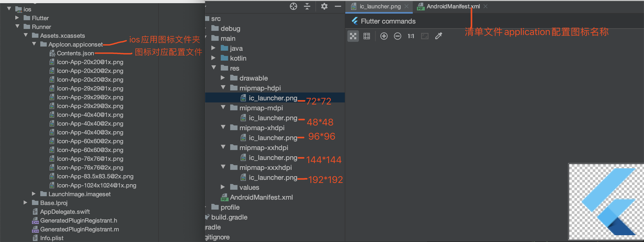Image resolution: width=644 pixels, height=242 pixels.
Task: Click the locate/scroll-from-source target icon
Action: click(x=293, y=6)
